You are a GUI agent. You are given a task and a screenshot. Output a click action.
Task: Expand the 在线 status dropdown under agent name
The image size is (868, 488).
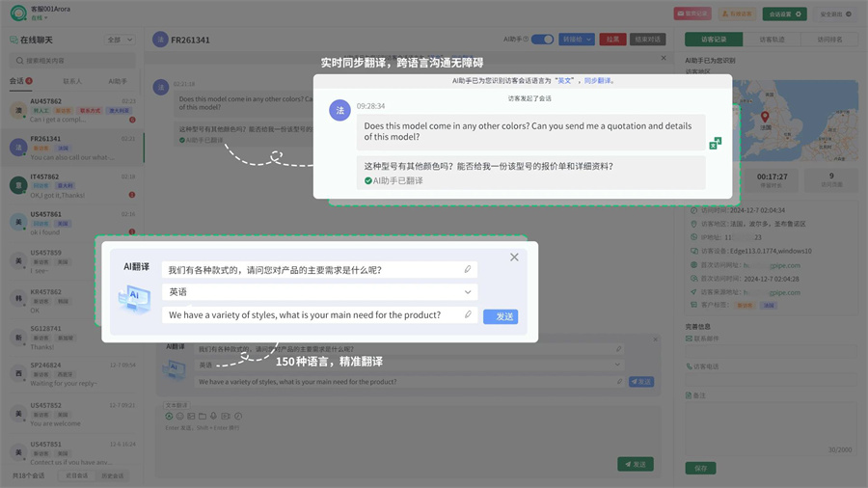point(39,17)
